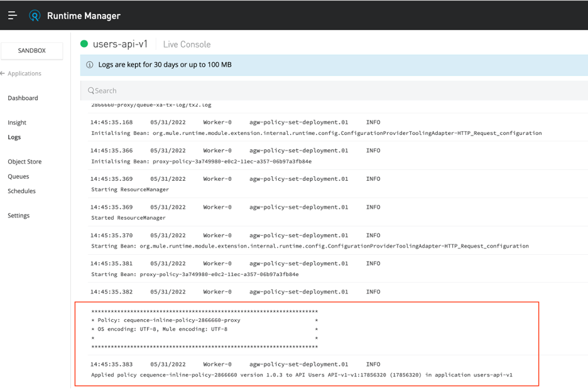Viewport: 588px width, 389px height.
Task: Click Initialising Bean proxy-policy-3a749980 log message
Action: [x=202, y=161]
